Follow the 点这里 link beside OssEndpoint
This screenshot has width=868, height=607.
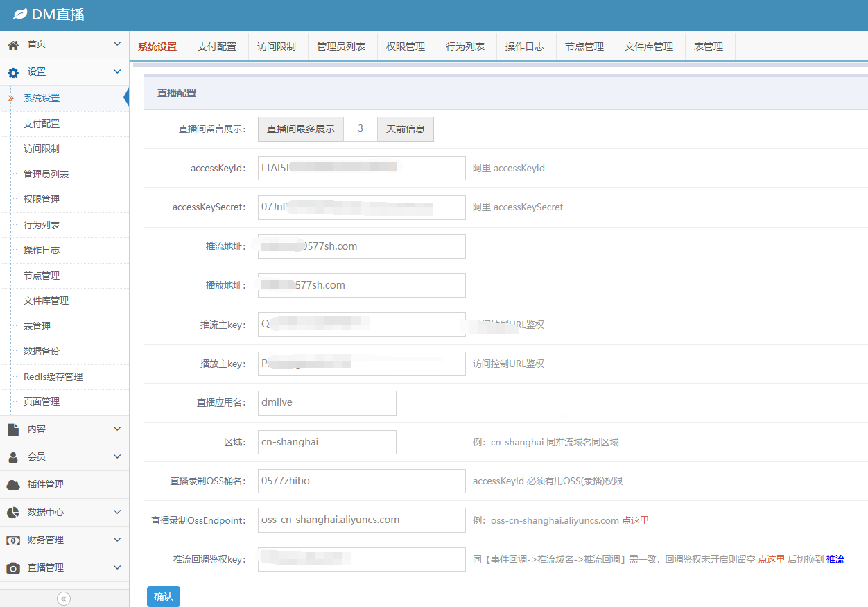(x=635, y=520)
